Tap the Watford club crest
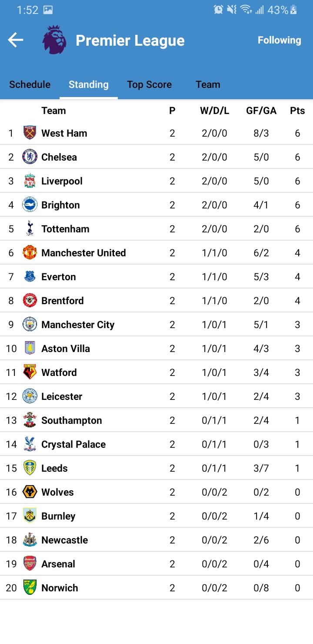The image size is (313, 644). pos(30,372)
